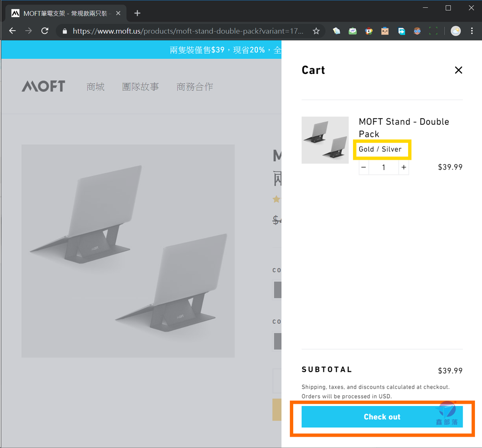Maximize the Chrome window
Viewport: 482px width, 448px height.
coord(448,8)
